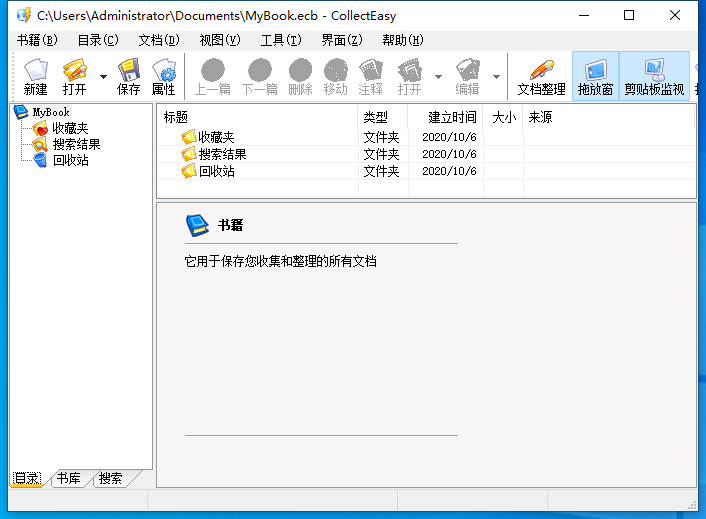
Task: Close the CollectEasy window
Action: coord(674,15)
